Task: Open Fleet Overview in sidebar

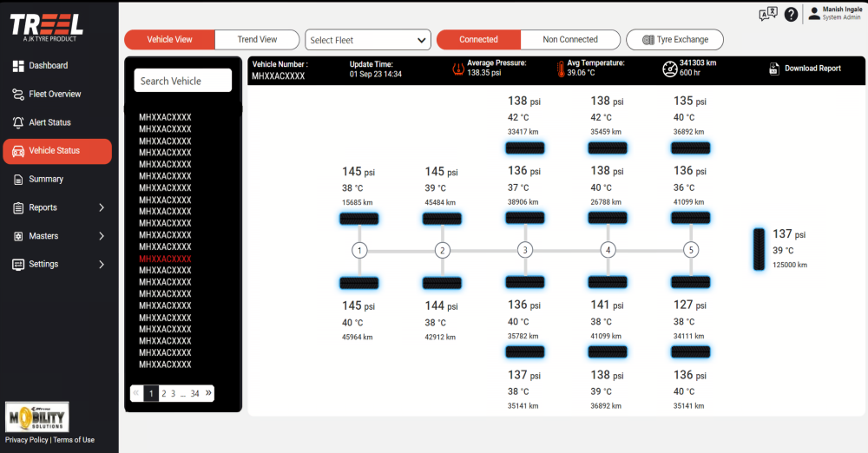Action: pos(55,94)
